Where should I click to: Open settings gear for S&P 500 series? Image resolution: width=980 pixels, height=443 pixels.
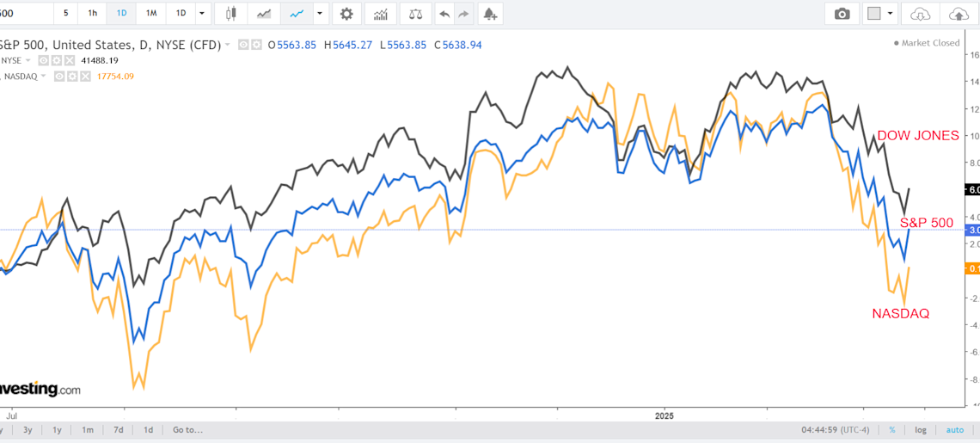[x=255, y=45]
